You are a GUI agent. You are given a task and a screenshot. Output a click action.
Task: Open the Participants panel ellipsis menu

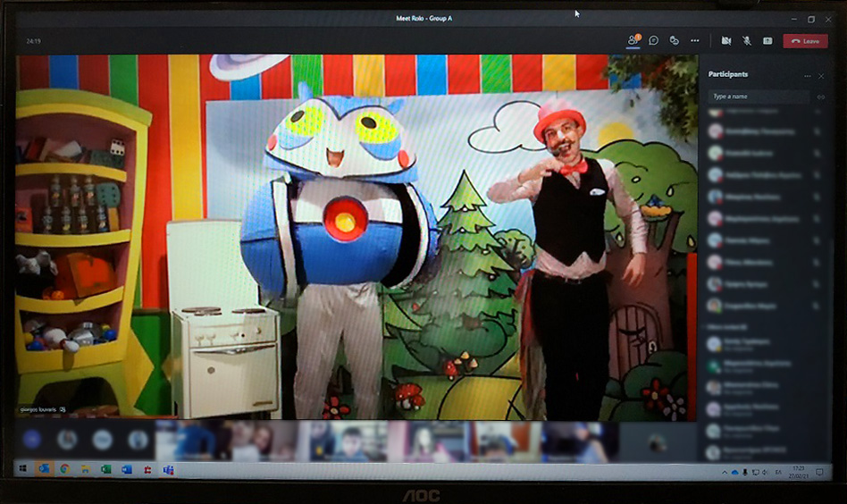pos(808,76)
